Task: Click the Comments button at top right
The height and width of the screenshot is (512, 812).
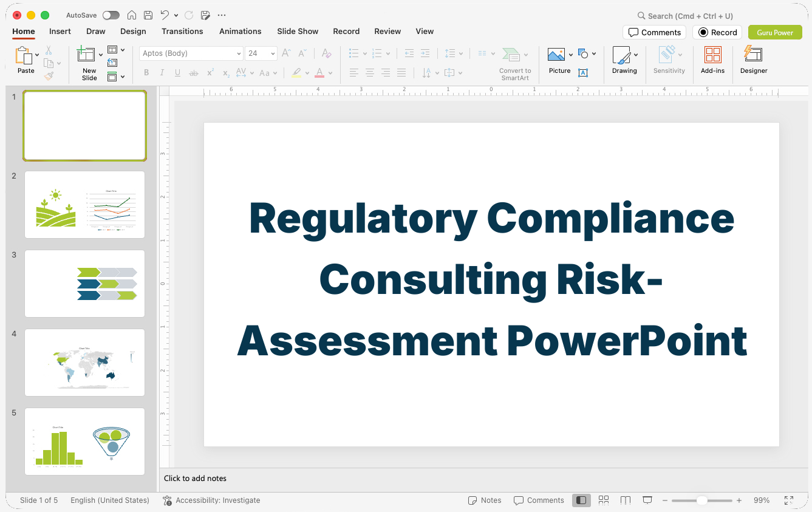Action: [654, 32]
